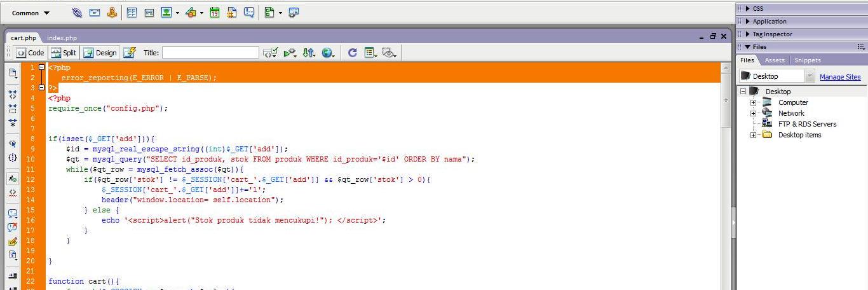Insert Date with calendar icon
The width and height of the screenshot is (868, 290).
coord(215,13)
